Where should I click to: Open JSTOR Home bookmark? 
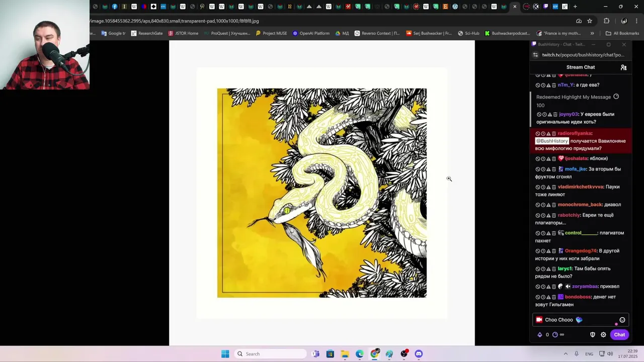183,34
